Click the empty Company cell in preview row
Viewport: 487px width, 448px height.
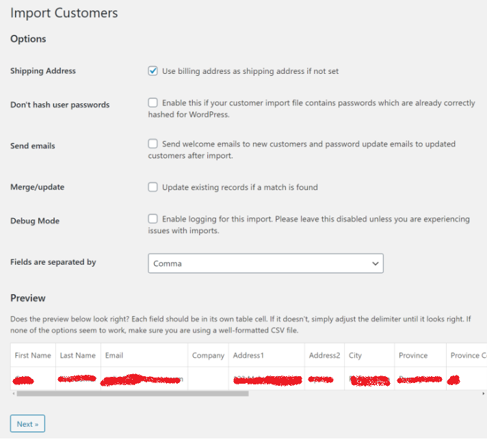pyautogui.click(x=208, y=378)
